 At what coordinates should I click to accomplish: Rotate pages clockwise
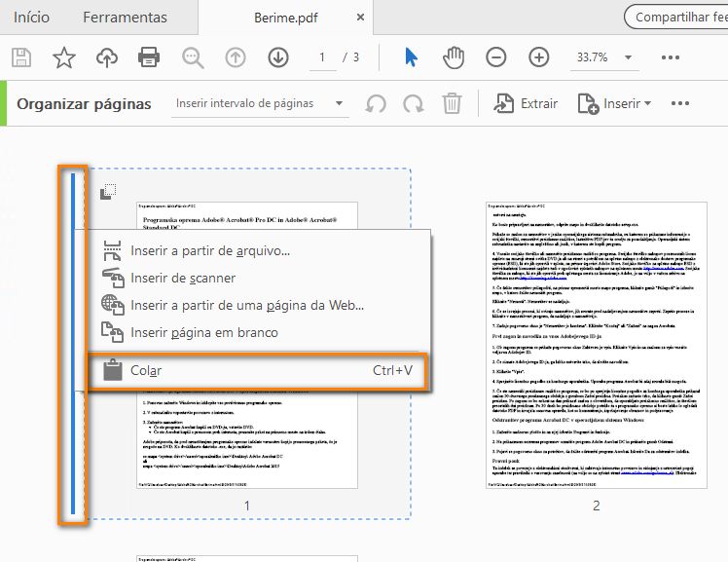(414, 103)
